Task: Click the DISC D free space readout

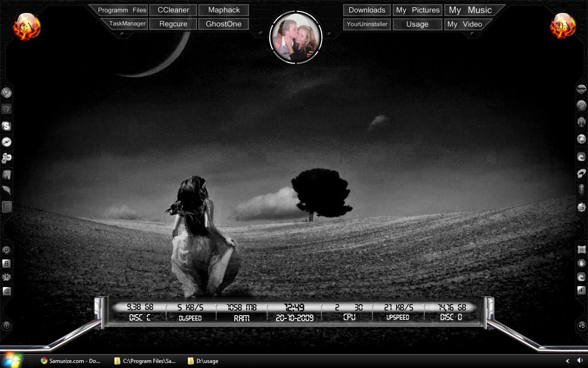Action: [x=452, y=312]
